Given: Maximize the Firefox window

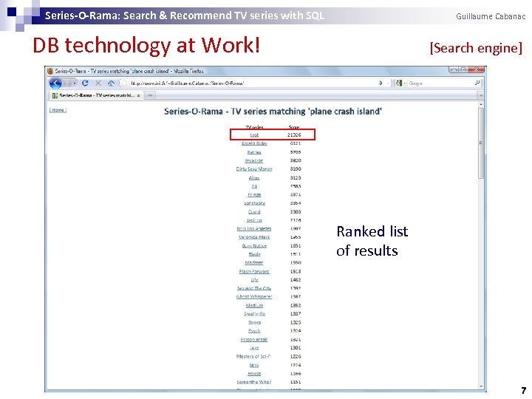Looking at the screenshot, I should click(x=463, y=69).
